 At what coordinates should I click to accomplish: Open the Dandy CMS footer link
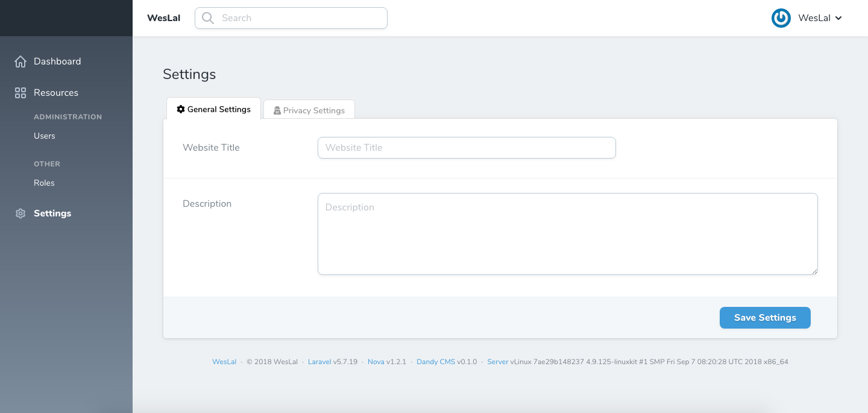tap(435, 362)
